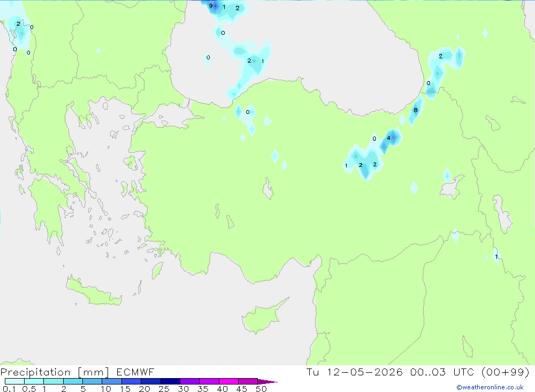Click the legend scale label '35'
This screenshot has height=392, width=535.
click(x=203, y=389)
